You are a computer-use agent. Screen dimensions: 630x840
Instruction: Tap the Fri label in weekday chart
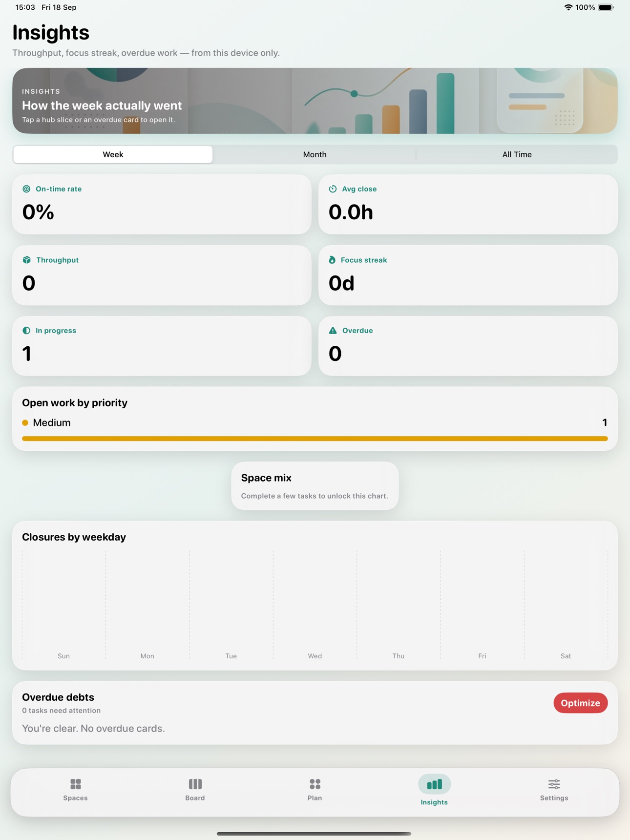point(482,656)
